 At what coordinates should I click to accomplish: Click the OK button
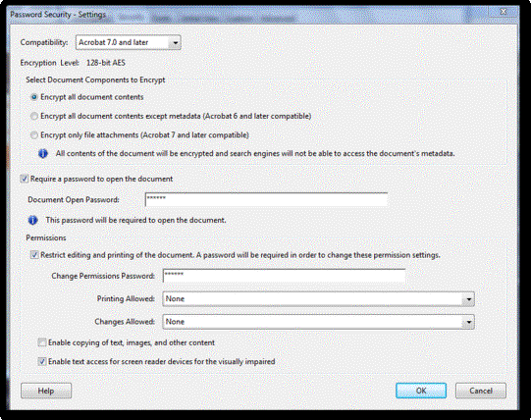421,391
